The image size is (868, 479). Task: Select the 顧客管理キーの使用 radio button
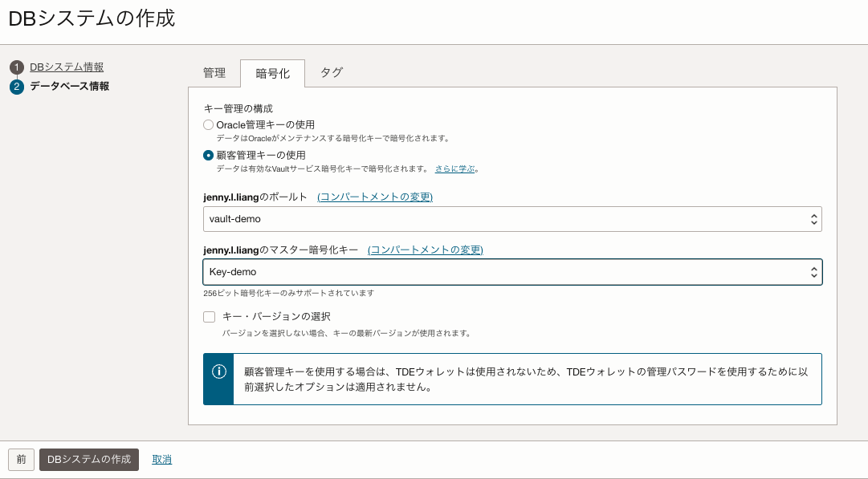click(x=209, y=155)
